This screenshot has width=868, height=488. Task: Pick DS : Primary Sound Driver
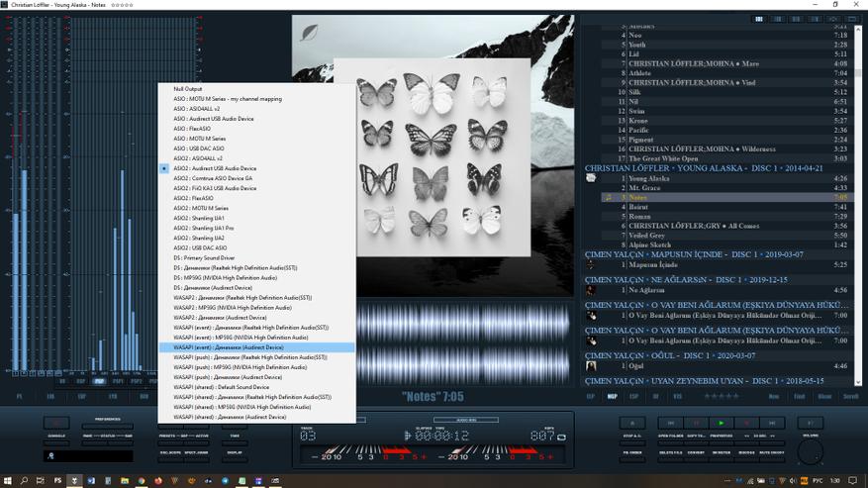[204, 257]
